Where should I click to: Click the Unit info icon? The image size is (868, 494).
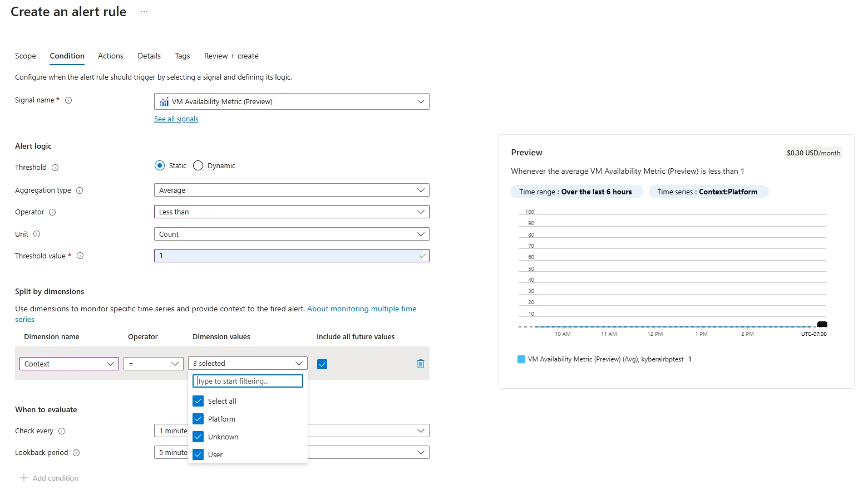37,234
